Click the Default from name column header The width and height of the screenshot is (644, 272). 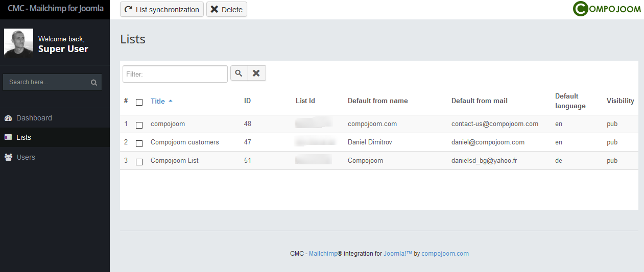[x=378, y=101]
